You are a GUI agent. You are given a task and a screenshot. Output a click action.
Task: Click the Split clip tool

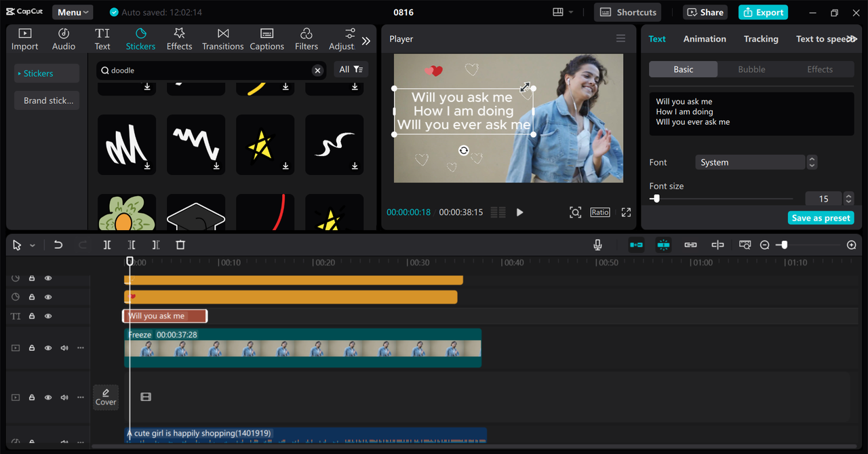pos(107,245)
